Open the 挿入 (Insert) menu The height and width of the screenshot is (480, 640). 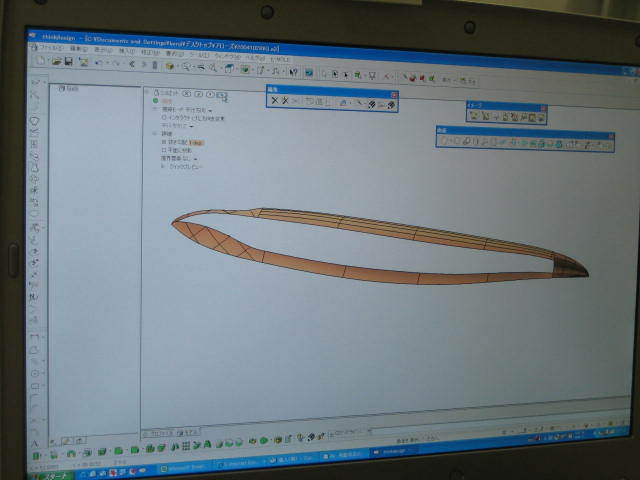(127, 51)
